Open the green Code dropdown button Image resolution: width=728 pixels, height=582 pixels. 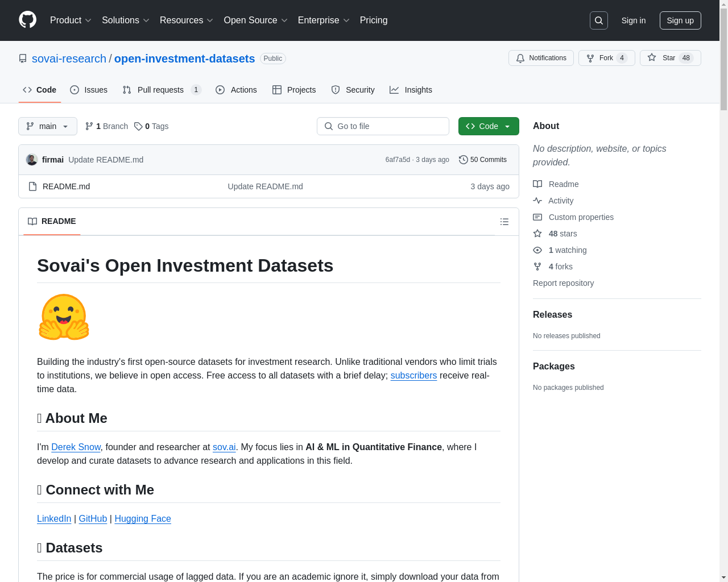coord(489,126)
